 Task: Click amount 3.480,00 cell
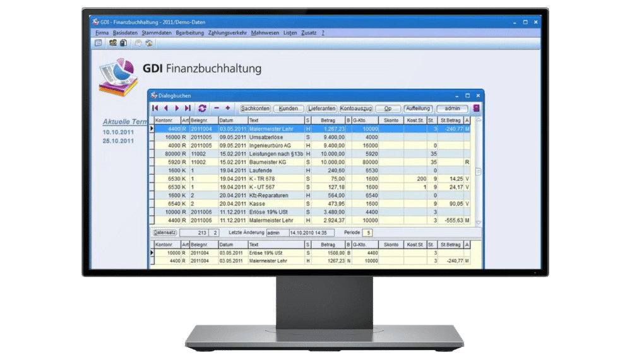click(x=328, y=212)
